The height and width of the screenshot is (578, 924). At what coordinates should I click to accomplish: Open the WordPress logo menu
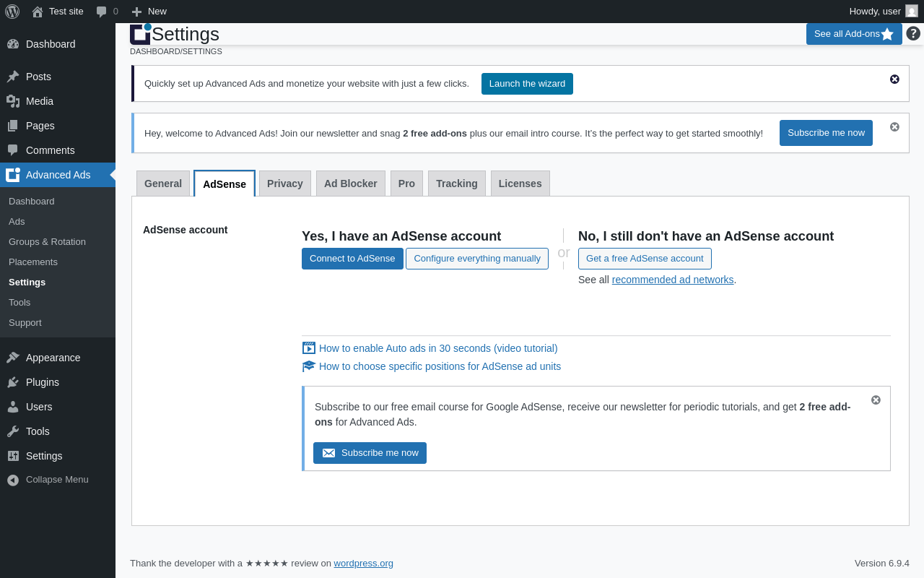click(12, 12)
